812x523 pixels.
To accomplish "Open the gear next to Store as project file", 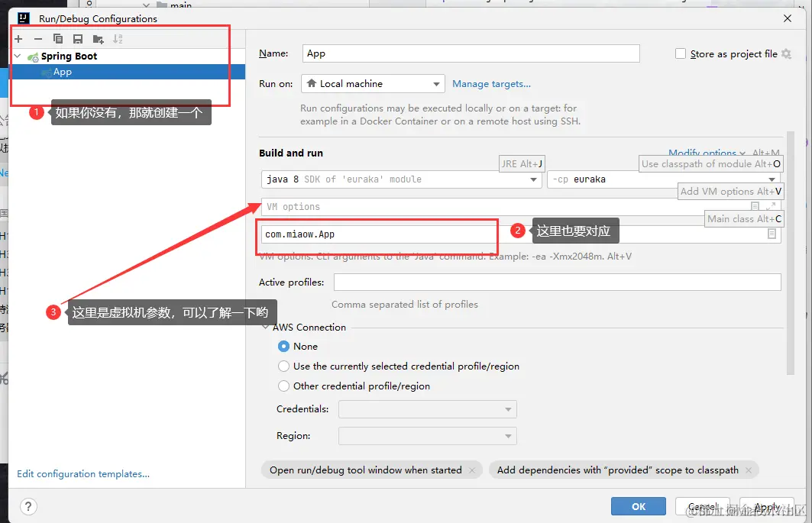I will [x=786, y=54].
